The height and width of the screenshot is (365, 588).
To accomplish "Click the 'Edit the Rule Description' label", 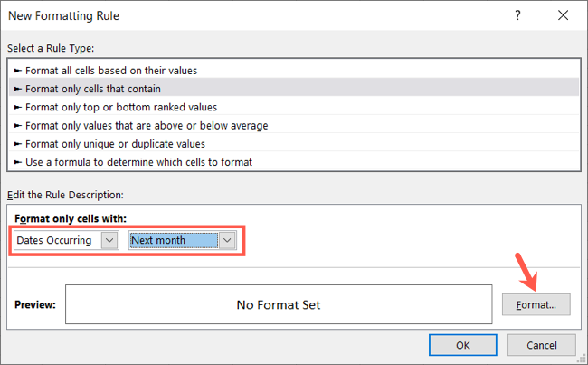I will click(x=71, y=195).
